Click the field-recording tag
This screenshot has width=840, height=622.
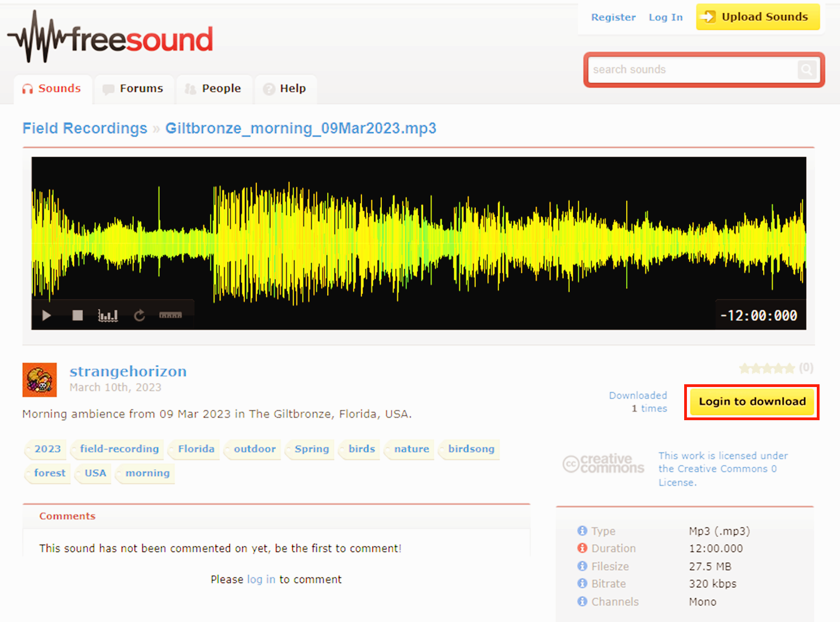[118, 449]
